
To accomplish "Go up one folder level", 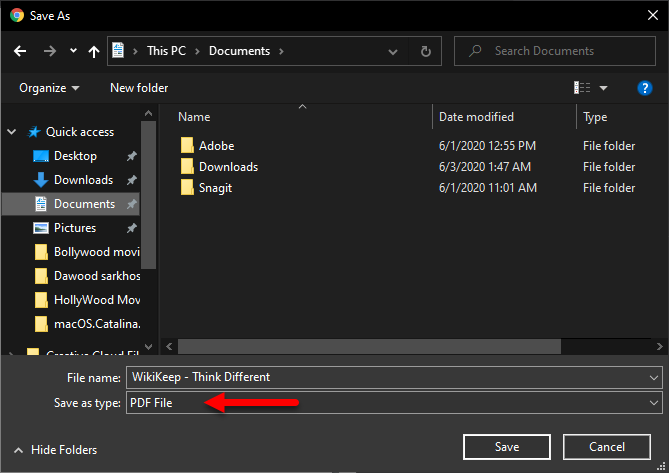I will 94,52.
